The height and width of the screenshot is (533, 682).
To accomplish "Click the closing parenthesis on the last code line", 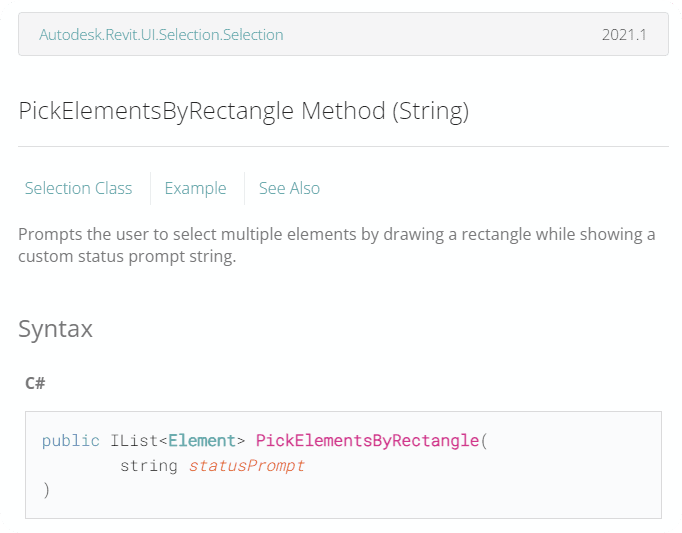I will click(46, 490).
